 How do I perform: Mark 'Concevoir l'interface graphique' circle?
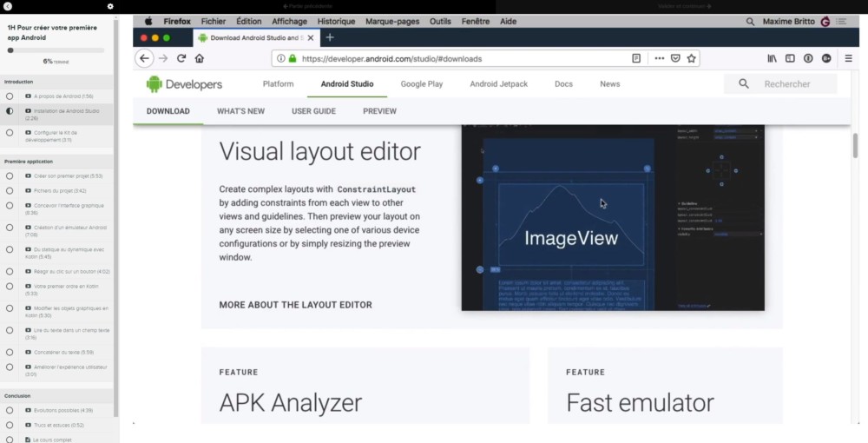pos(10,206)
